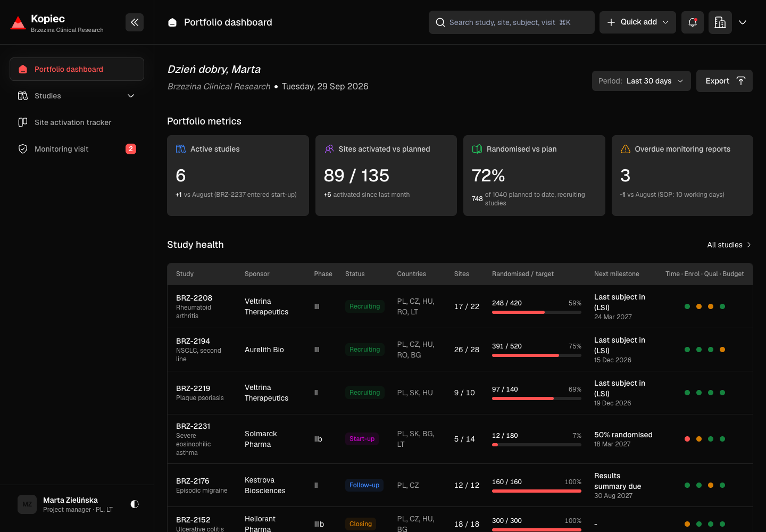The image size is (766, 532).
Task: Click the MZ user avatar
Action: [x=27, y=504]
